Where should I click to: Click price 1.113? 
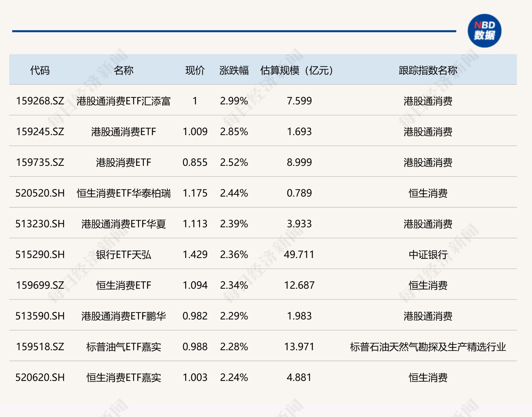pyautogui.click(x=195, y=224)
